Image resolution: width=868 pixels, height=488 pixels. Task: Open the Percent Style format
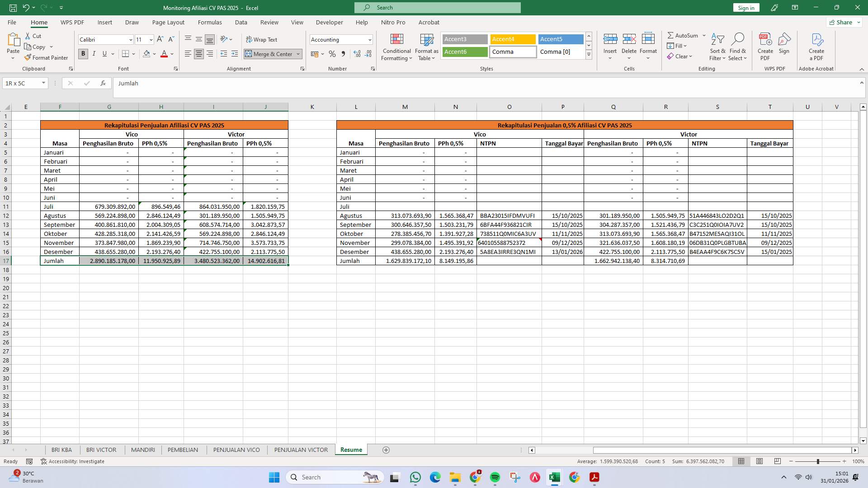(332, 54)
